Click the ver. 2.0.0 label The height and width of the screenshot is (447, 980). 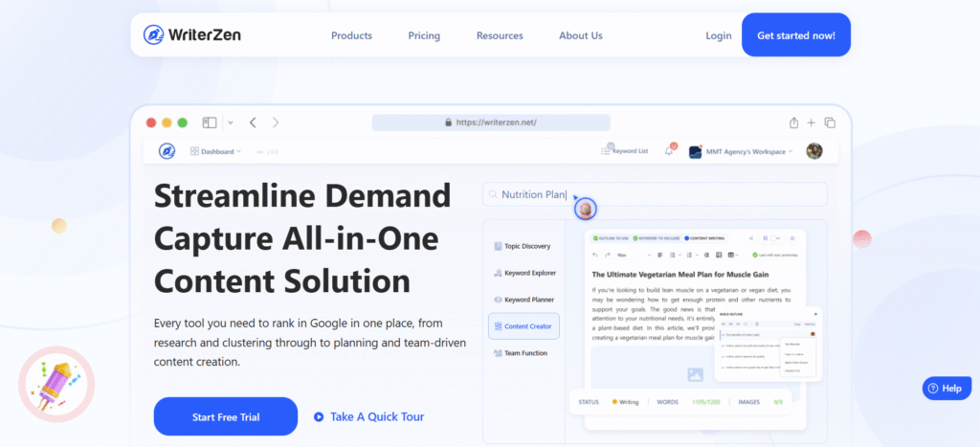[x=267, y=152]
